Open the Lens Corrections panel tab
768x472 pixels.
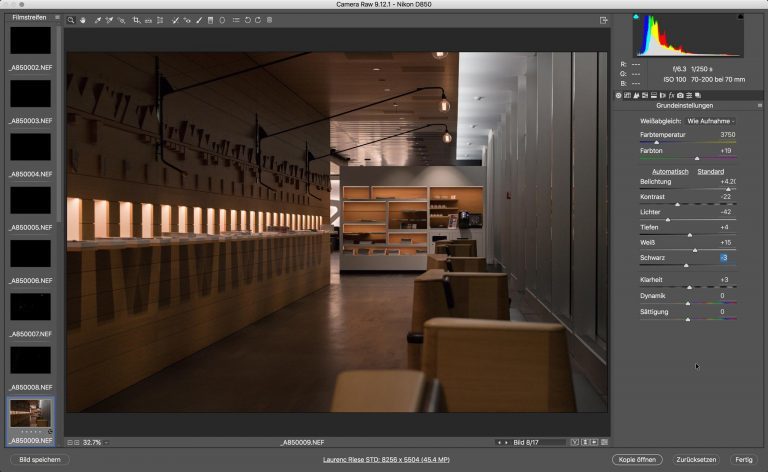tap(662, 95)
